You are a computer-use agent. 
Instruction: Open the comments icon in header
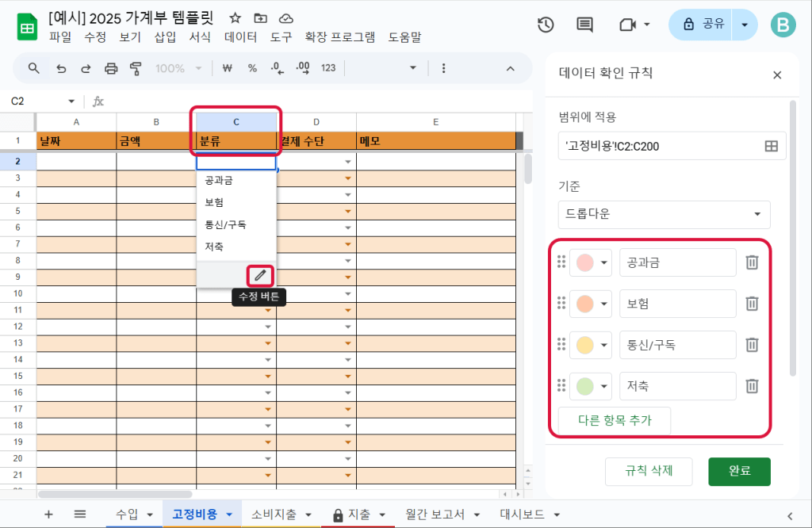tap(584, 25)
